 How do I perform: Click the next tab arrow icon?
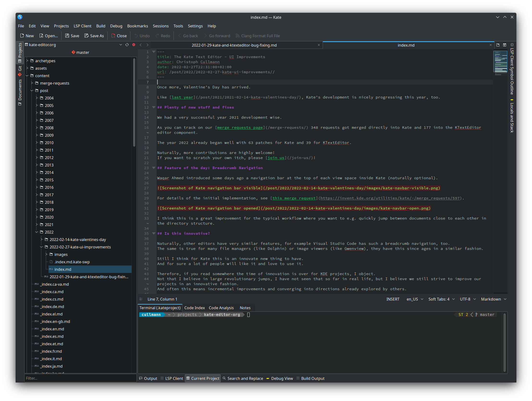click(x=147, y=45)
